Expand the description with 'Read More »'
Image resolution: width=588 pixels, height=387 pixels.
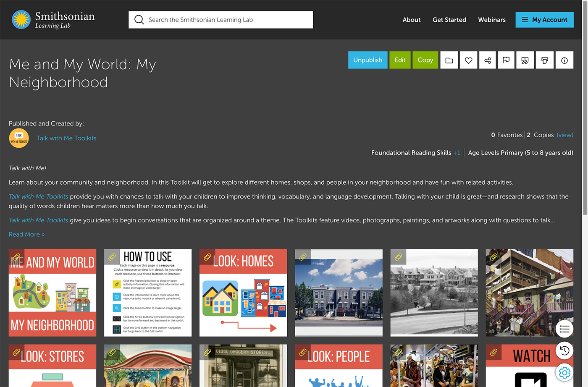click(26, 234)
